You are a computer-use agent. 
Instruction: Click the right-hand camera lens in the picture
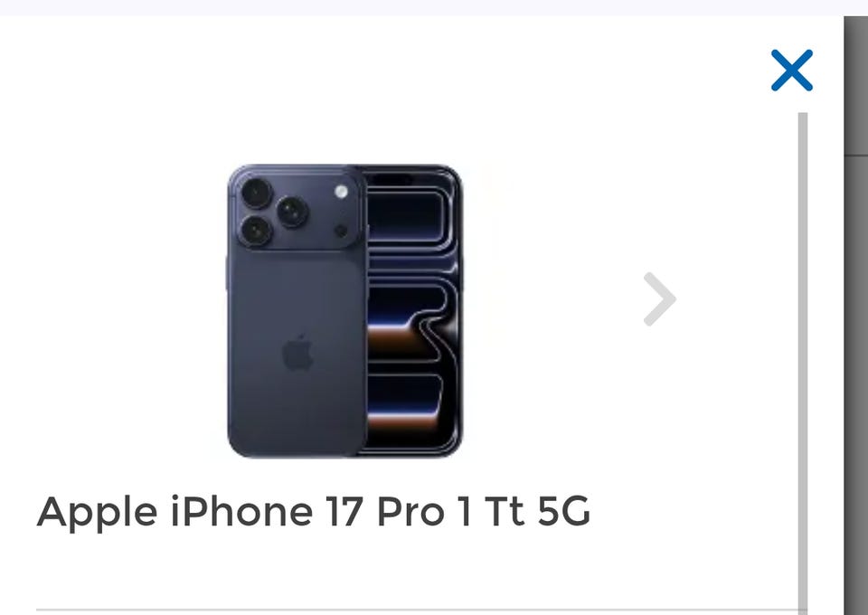point(292,212)
